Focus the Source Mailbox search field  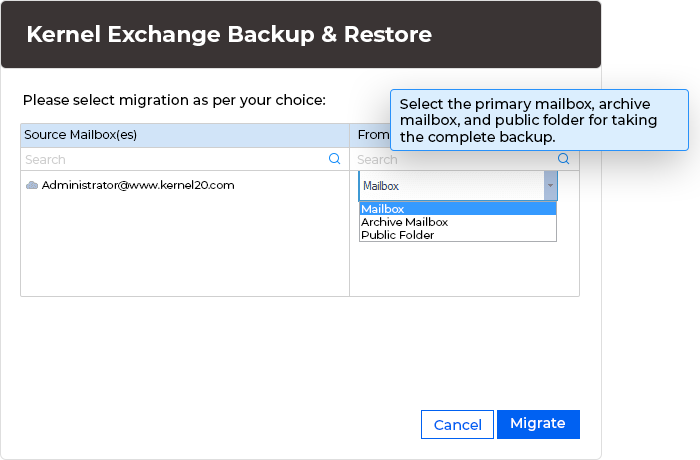pos(185,159)
